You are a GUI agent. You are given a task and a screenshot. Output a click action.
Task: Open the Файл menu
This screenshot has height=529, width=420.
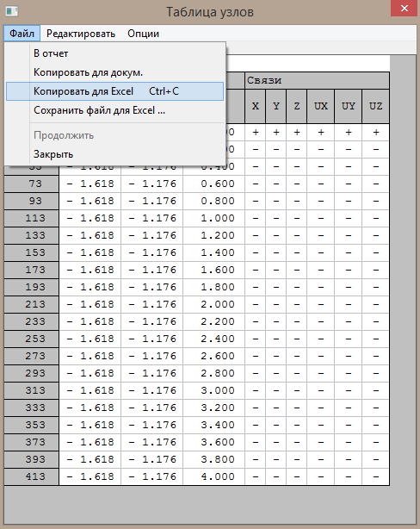pyautogui.click(x=22, y=34)
